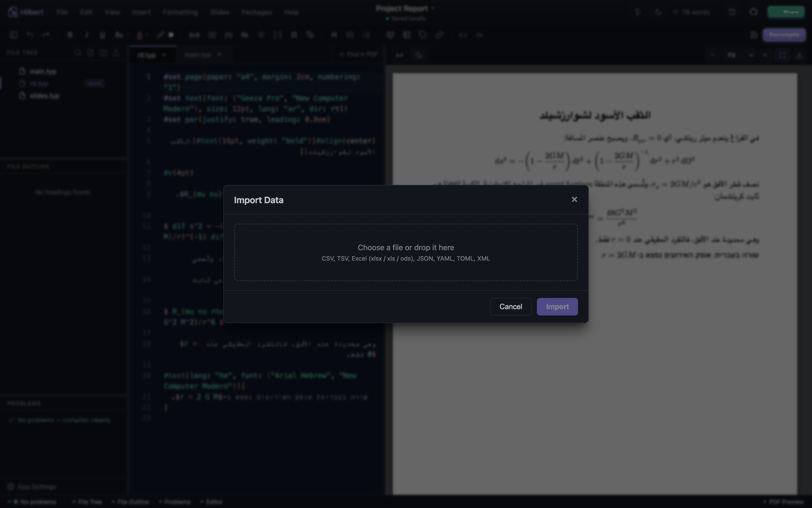Open App Settings
The image size is (812, 508).
(32, 486)
